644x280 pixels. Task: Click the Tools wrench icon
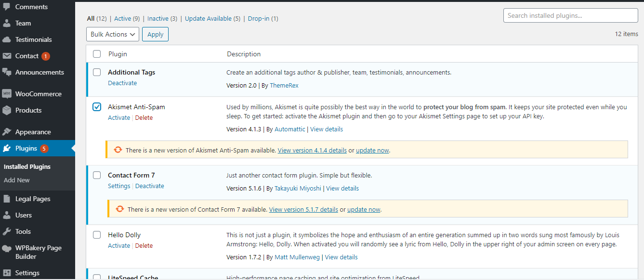click(7, 231)
